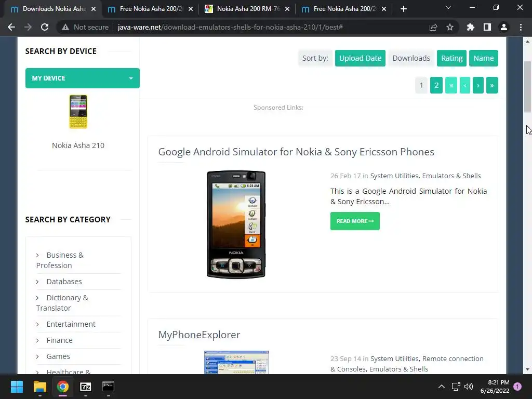Sort results by Rating
This screenshot has height=399, width=532.
[x=451, y=58]
